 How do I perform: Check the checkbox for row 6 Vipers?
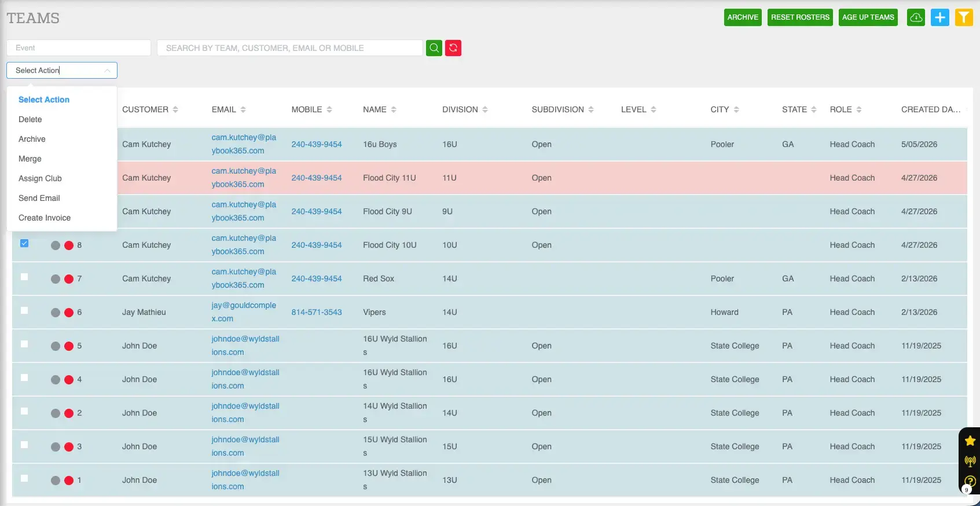24,310
